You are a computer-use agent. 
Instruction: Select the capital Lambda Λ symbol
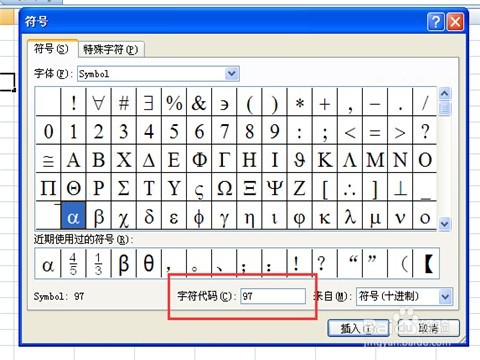pyautogui.click(x=350, y=159)
